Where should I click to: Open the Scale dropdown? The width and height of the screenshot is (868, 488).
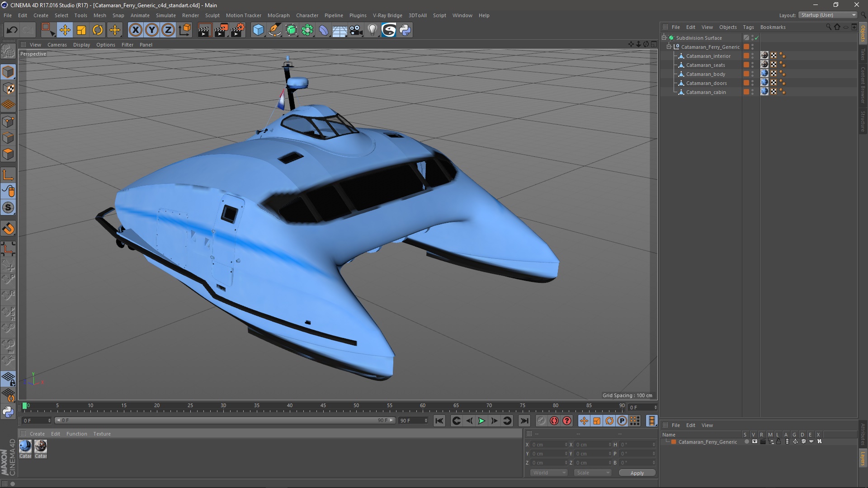593,473
